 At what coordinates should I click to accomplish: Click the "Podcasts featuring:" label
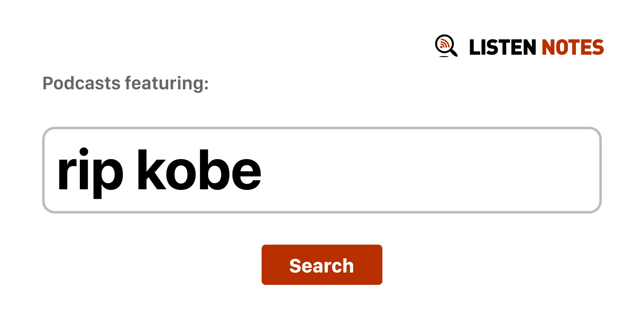pos(125,83)
